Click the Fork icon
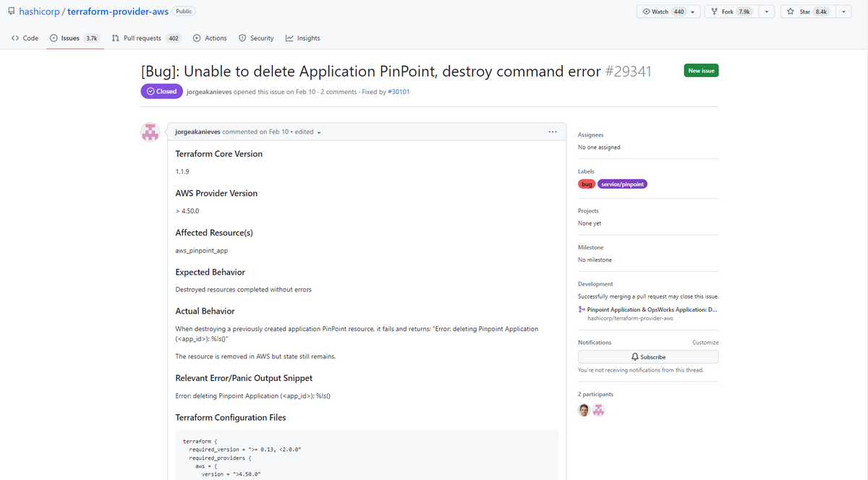Viewport: 868px width, 480px height. [715, 12]
